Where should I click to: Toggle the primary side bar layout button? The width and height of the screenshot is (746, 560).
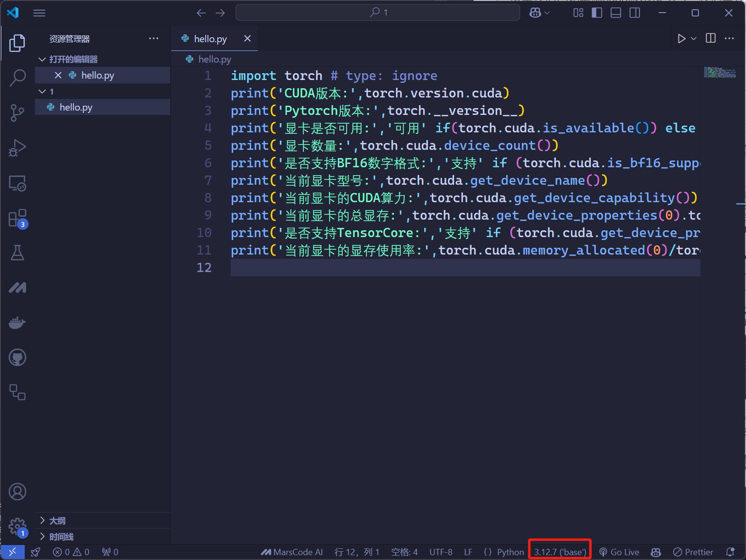597,13
